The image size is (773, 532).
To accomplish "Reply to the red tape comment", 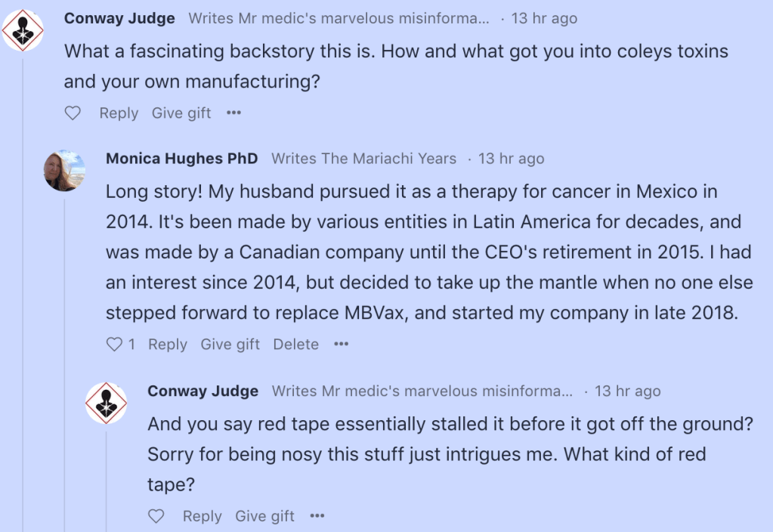I will pos(202,517).
